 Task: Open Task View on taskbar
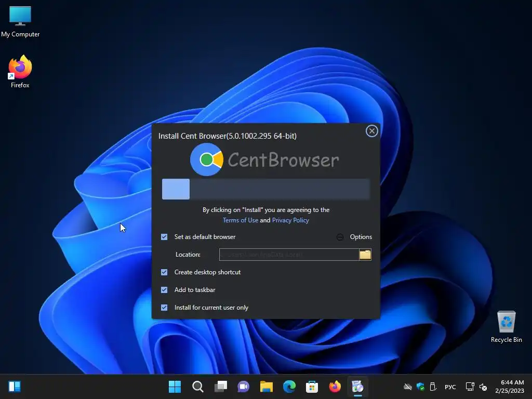[220, 387]
